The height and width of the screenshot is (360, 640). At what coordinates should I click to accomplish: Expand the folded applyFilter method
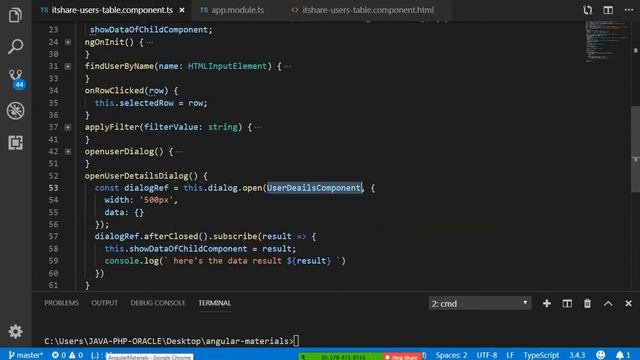[68, 127]
